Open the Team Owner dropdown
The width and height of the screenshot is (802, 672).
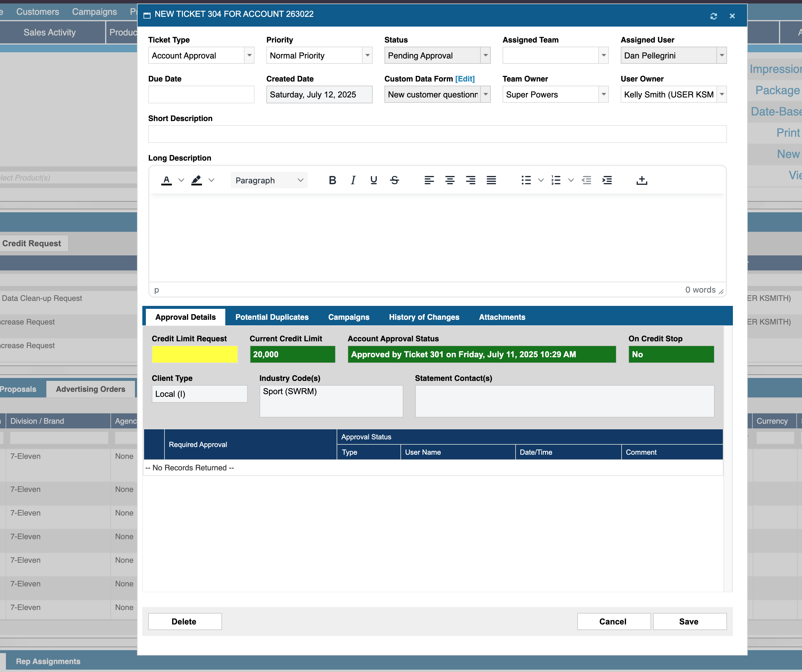(603, 94)
